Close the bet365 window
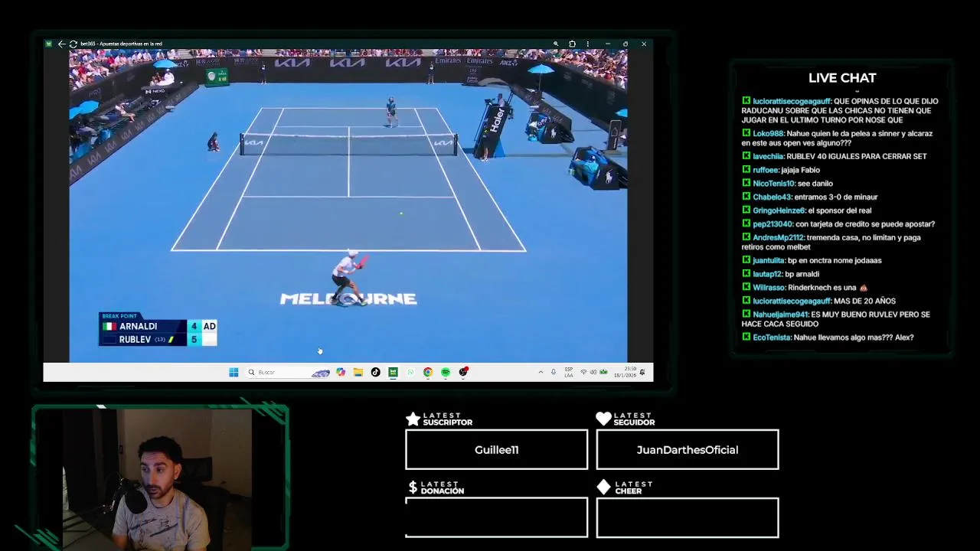The width and height of the screenshot is (980, 551). coord(644,44)
